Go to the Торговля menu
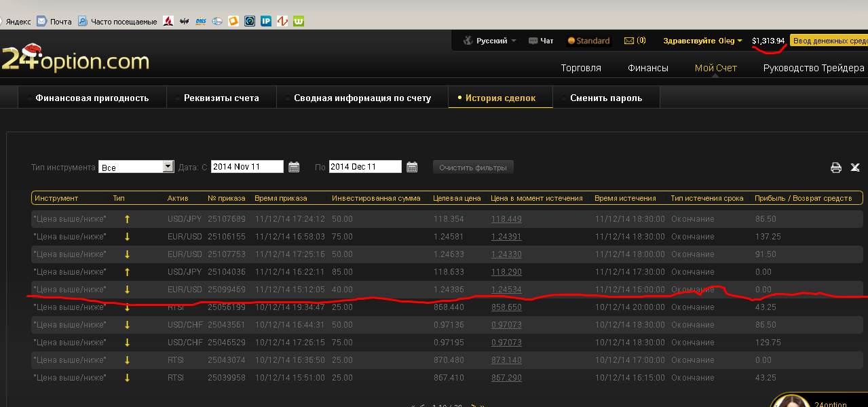 (x=581, y=68)
